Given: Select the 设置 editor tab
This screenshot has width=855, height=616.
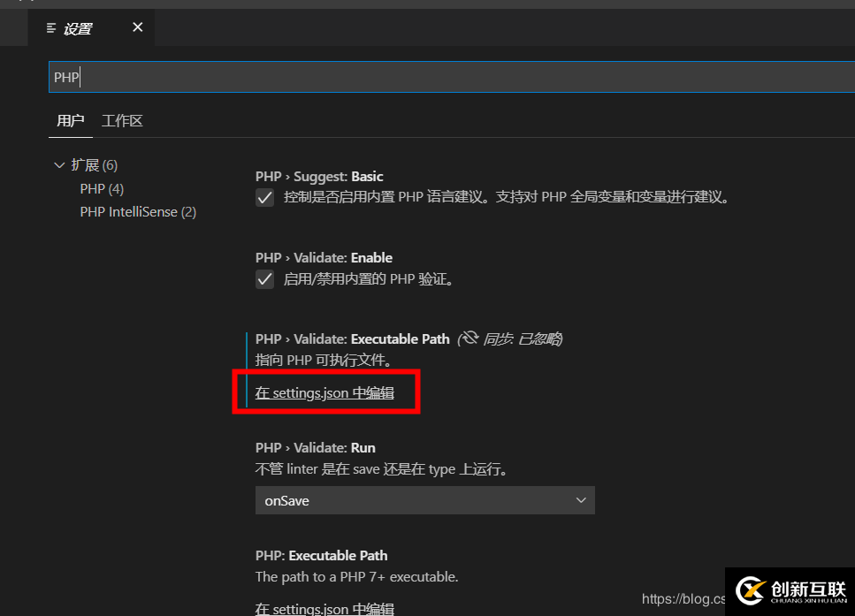Looking at the screenshot, I should 91,27.
